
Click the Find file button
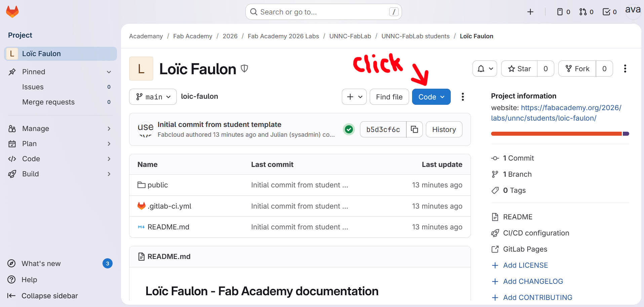389,97
